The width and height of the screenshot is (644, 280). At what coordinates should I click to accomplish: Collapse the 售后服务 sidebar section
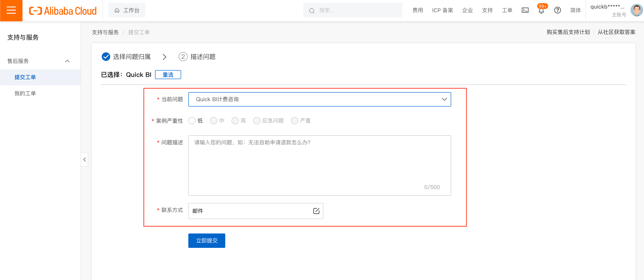67,61
